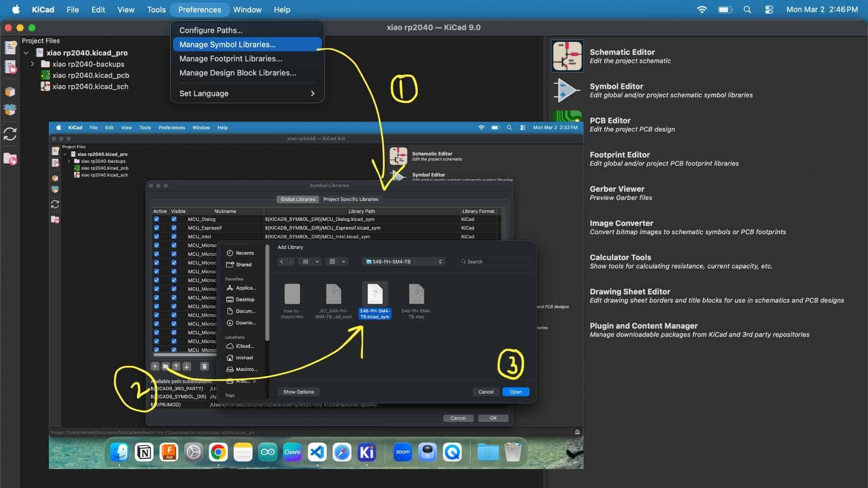The width and height of the screenshot is (868, 488).
Task: Toggle the Visible checkbox for MCU_Espressif
Action: pyautogui.click(x=174, y=228)
